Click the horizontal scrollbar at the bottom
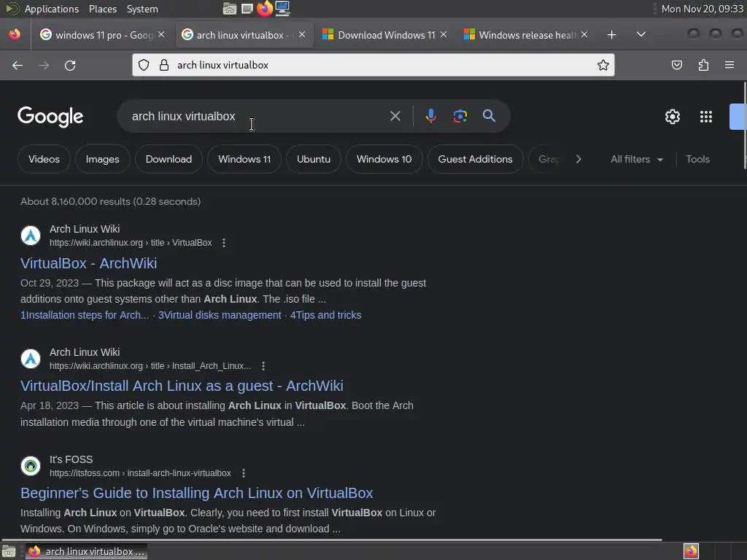Image resolution: width=747 pixels, height=560 pixels. coord(332,540)
